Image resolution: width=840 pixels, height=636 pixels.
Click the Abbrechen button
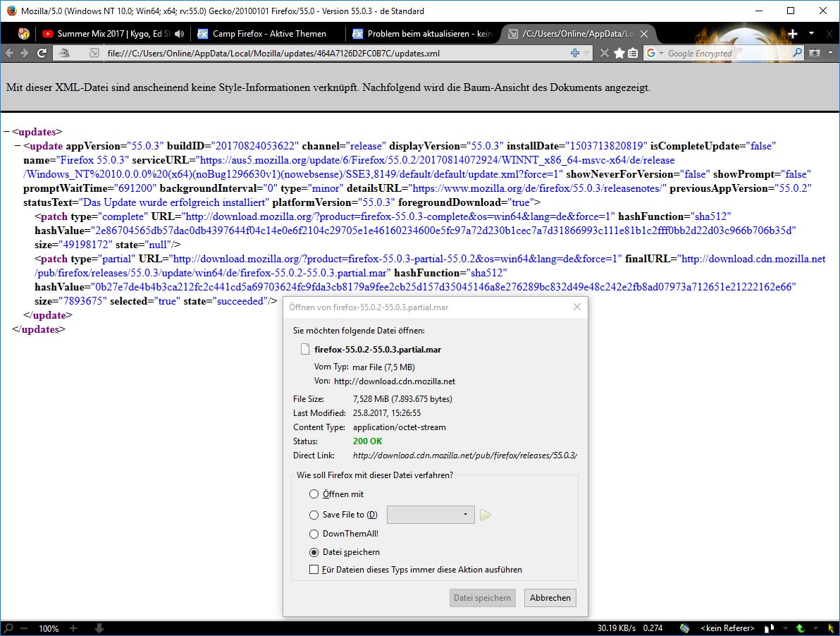click(550, 597)
